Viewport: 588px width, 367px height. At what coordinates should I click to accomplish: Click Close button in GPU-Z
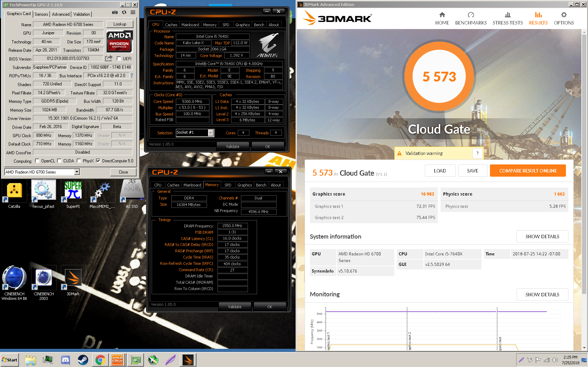[123, 172]
